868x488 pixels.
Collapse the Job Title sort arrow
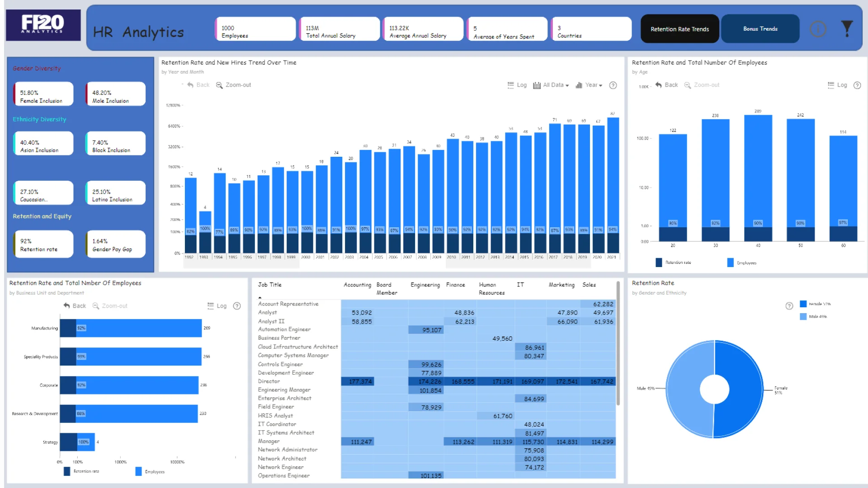[260, 297]
